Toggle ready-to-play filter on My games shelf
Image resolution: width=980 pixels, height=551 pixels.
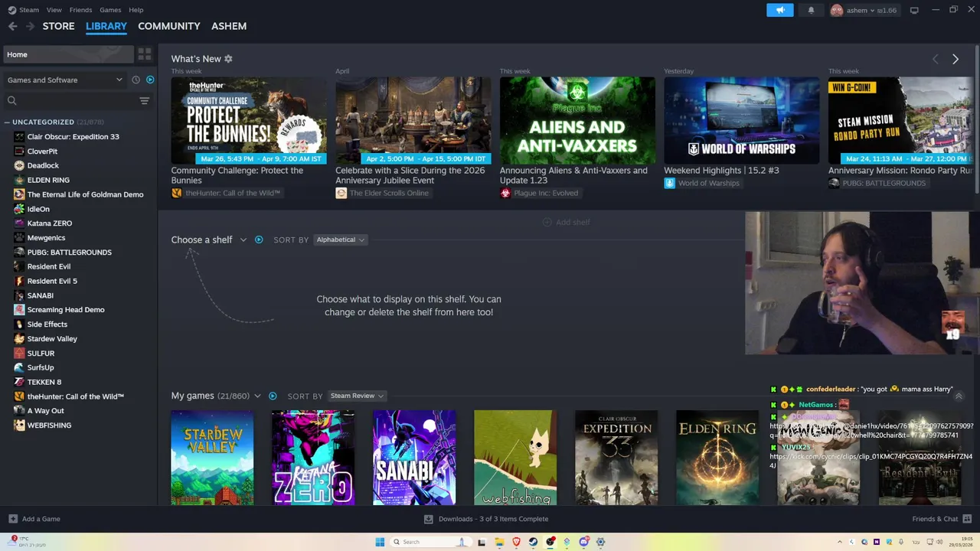click(273, 396)
